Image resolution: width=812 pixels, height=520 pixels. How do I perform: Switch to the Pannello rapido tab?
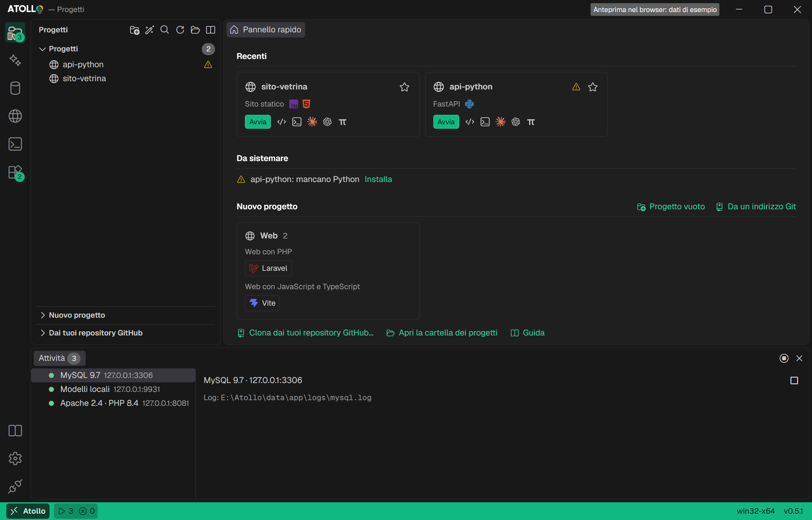(x=265, y=30)
